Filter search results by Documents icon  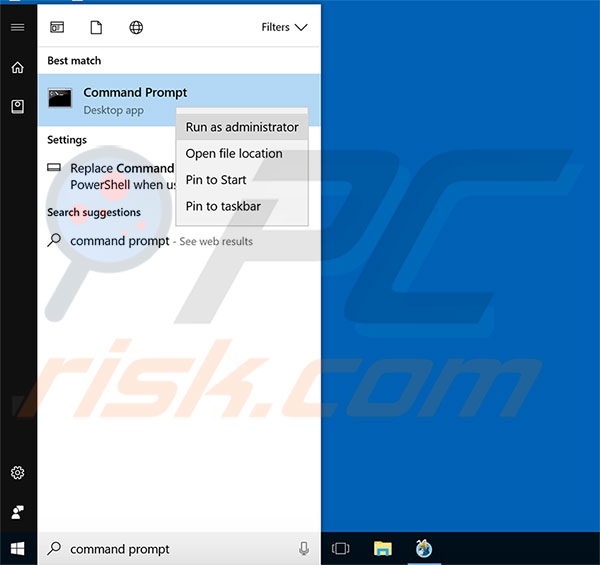click(96, 28)
